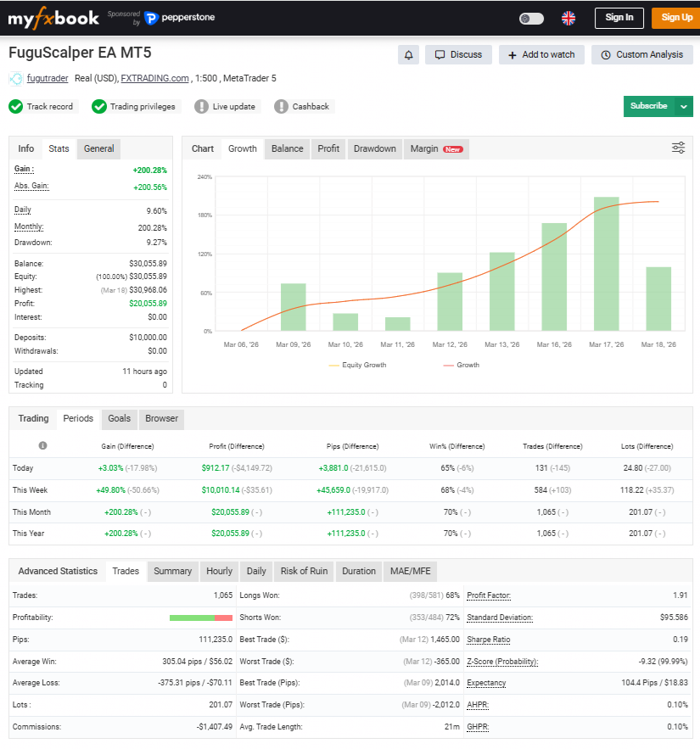Screen dimensions: 700x749
Task: Open the FXTRADING.com broker link
Action: [154, 78]
